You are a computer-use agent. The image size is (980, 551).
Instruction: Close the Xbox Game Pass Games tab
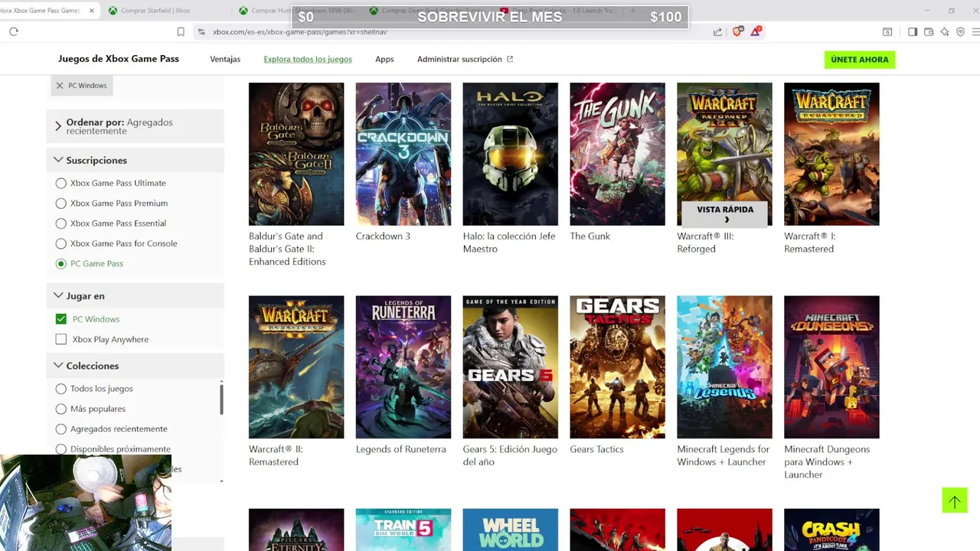coord(92,11)
